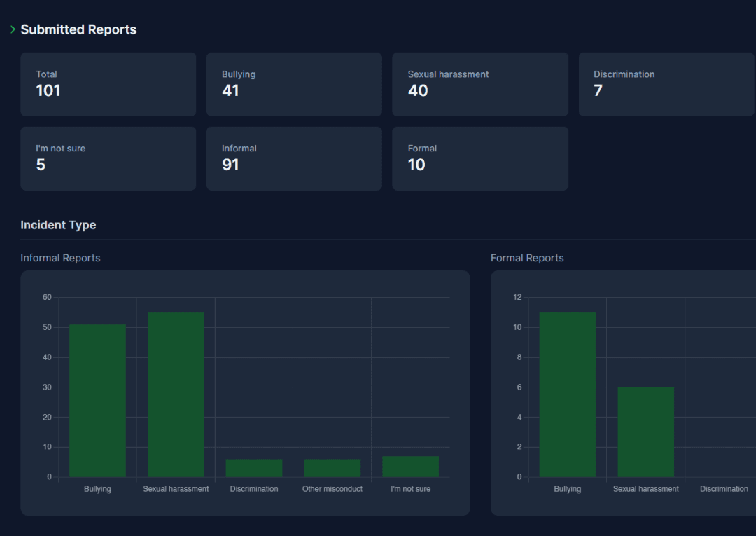Click the Bullying bar in Informal Reports
Screen dimensions: 756x536
pos(97,401)
